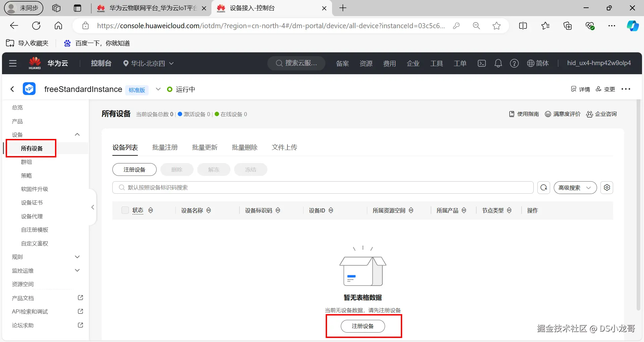Open the browser favorites star icon
The width and height of the screenshot is (644, 342).
point(496,26)
